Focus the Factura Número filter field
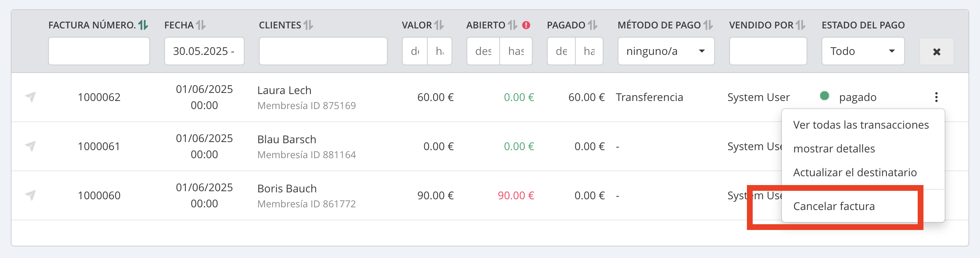Image resolution: width=980 pixels, height=258 pixels. (x=99, y=51)
